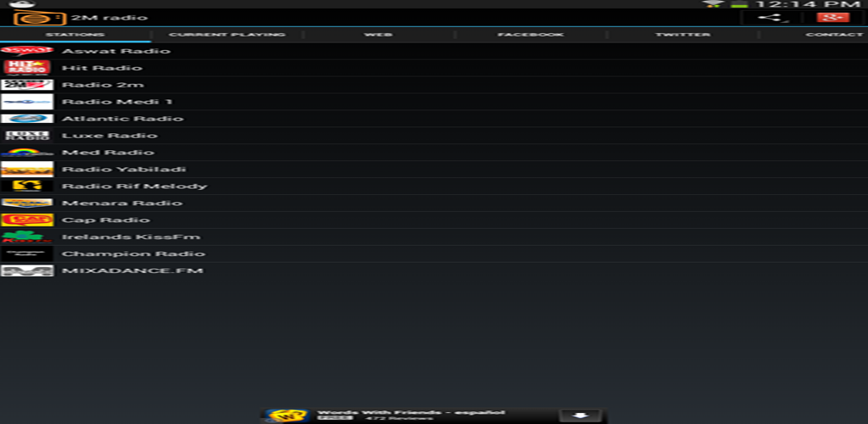
Task: Switch to the Current Playing tab
Action: click(227, 34)
